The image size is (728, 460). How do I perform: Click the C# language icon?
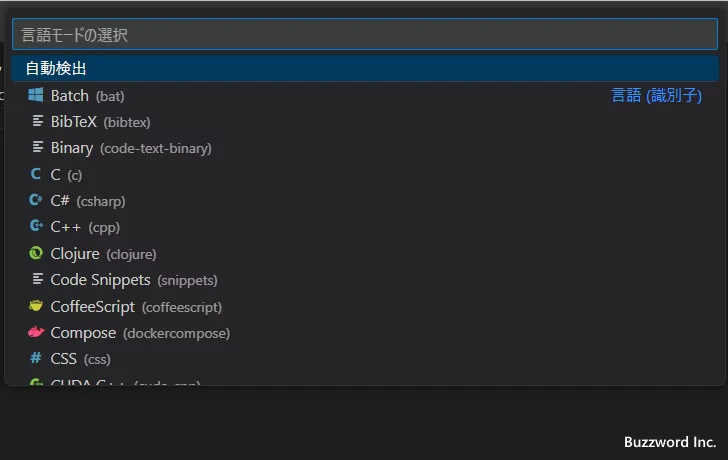click(x=36, y=200)
